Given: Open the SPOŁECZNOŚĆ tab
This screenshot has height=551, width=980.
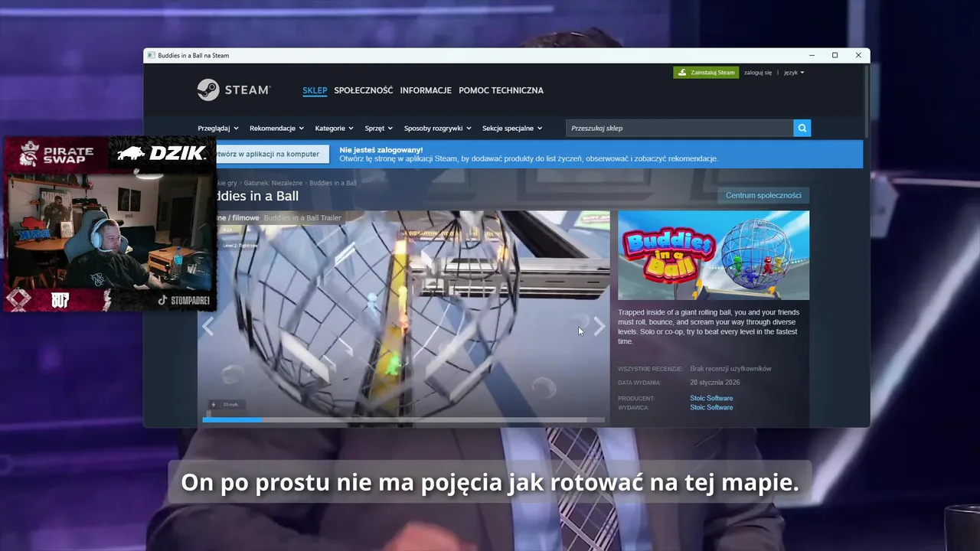Looking at the screenshot, I should pos(364,90).
